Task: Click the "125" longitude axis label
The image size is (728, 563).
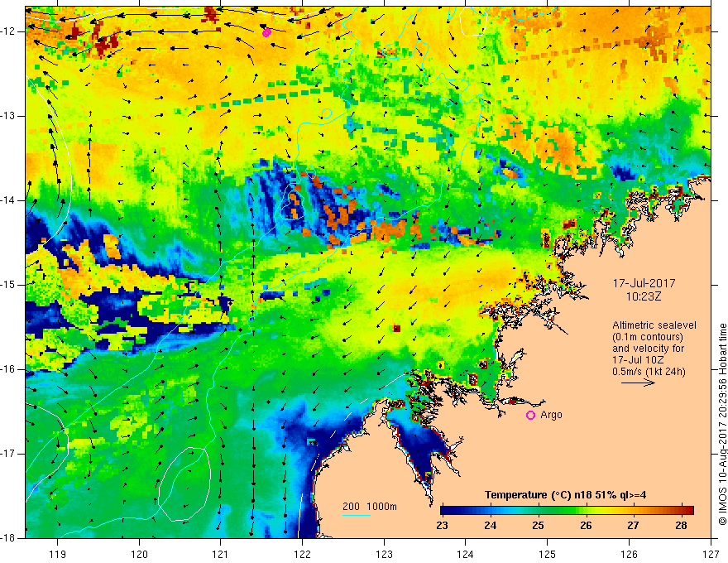Action: [x=548, y=554]
